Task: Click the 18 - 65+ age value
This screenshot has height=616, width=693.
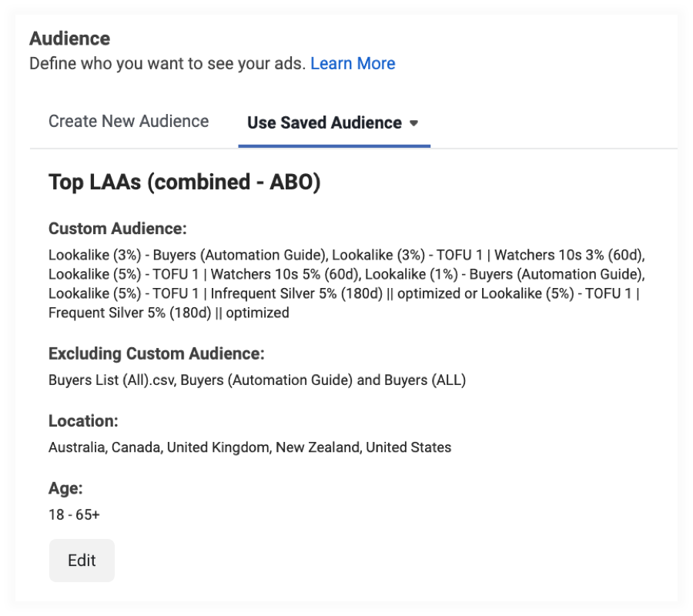Action: [x=74, y=514]
